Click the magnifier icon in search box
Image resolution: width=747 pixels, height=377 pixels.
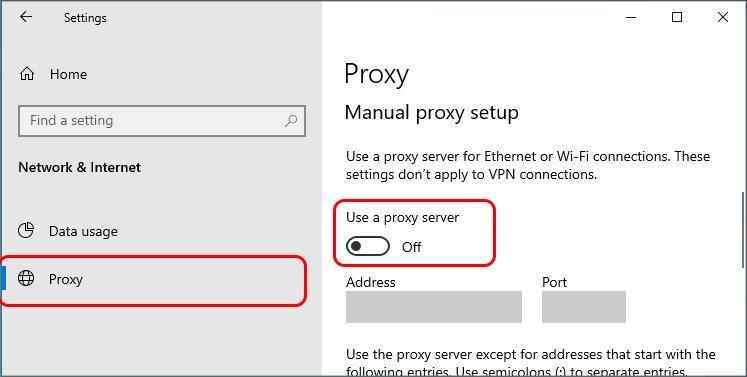click(x=291, y=121)
